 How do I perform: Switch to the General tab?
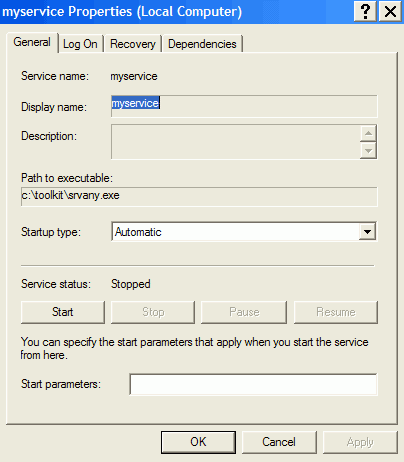32,43
